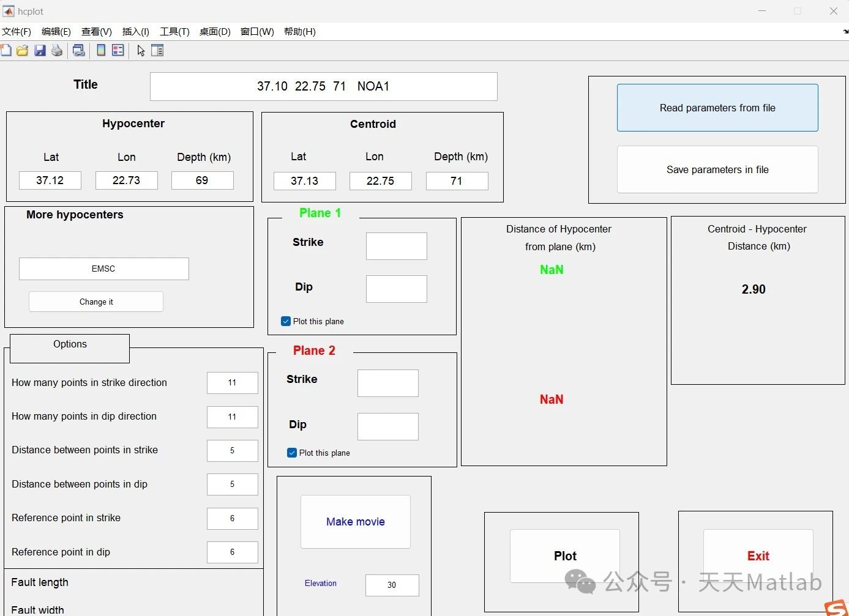Select the Hypocenter Lat field
Viewport: 849px width, 616px height.
50,180
